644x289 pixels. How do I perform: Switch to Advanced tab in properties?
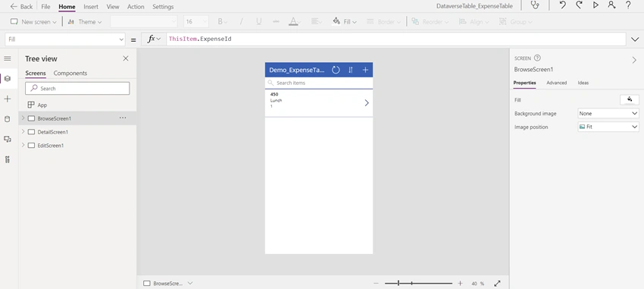click(557, 83)
